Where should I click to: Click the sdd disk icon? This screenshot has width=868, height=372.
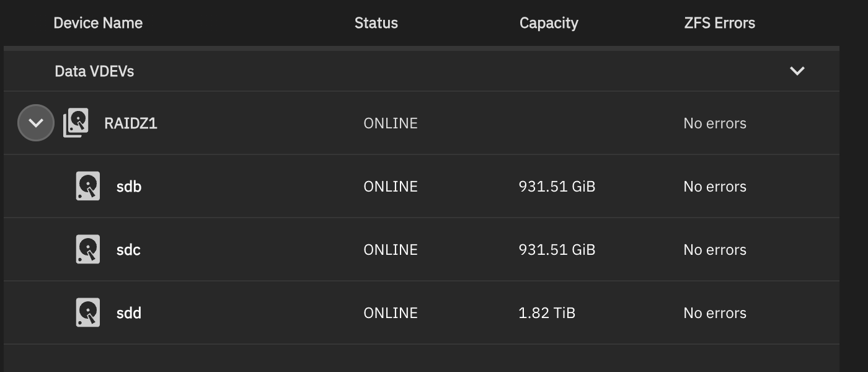88,312
